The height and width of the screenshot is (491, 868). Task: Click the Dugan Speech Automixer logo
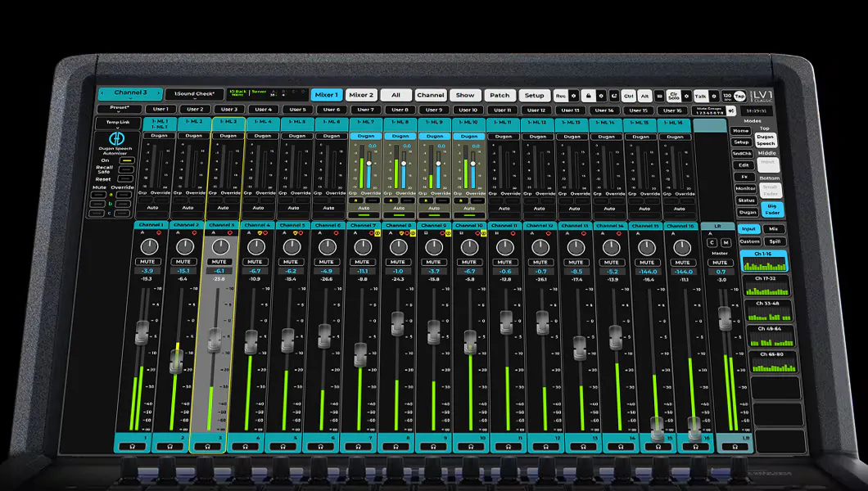pyautogui.click(x=116, y=139)
